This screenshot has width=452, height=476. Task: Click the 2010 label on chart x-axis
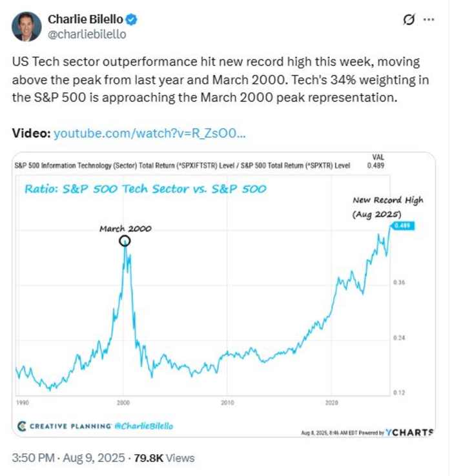pyautogui.click(x=227, y=402)
